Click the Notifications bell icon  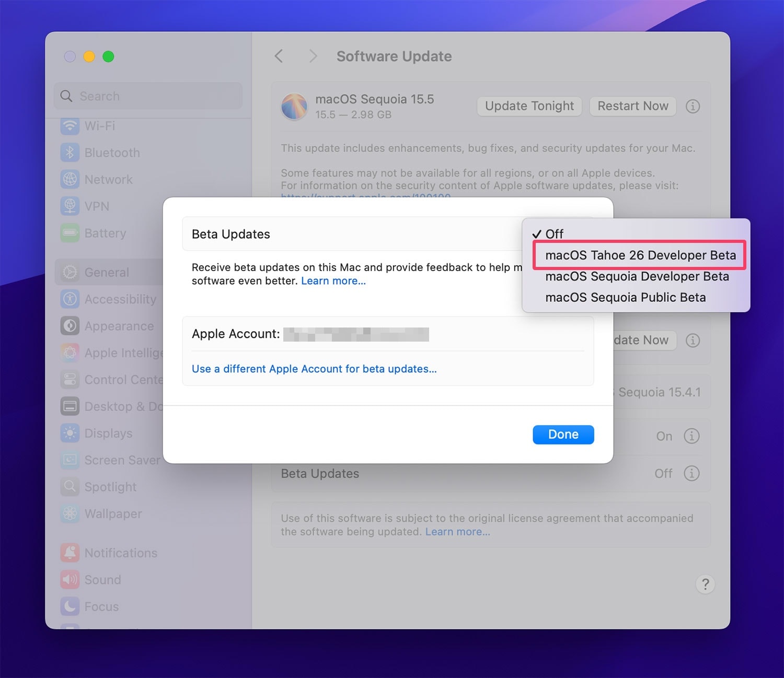pos(70,553)
